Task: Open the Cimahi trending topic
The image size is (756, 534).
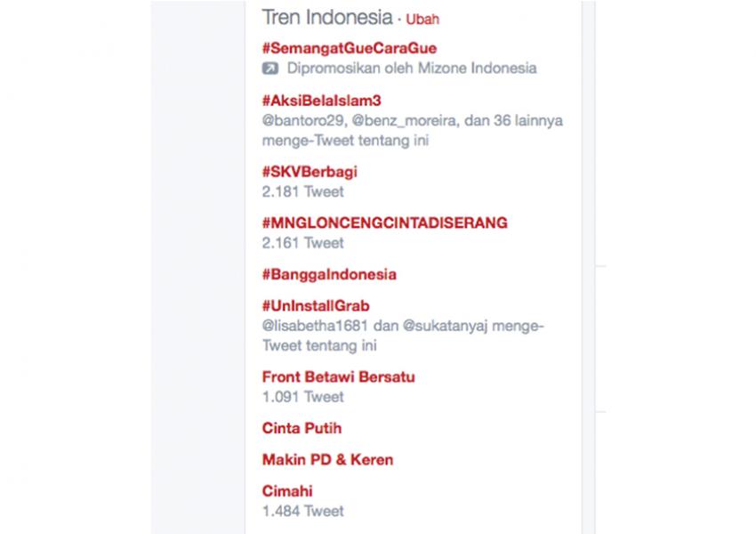Action: click(287, 491)
